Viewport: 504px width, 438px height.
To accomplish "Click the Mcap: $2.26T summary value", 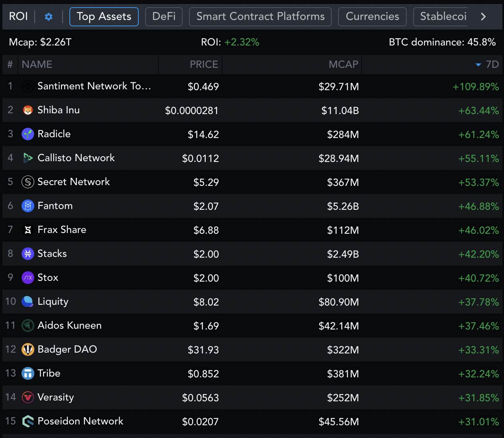I will click(x=40, y=42).
